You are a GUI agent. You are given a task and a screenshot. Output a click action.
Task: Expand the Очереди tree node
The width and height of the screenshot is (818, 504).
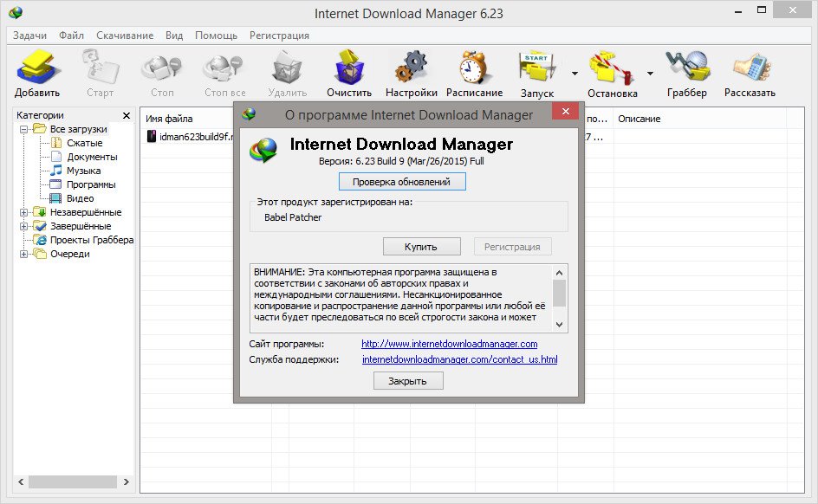tap(24, 255)
